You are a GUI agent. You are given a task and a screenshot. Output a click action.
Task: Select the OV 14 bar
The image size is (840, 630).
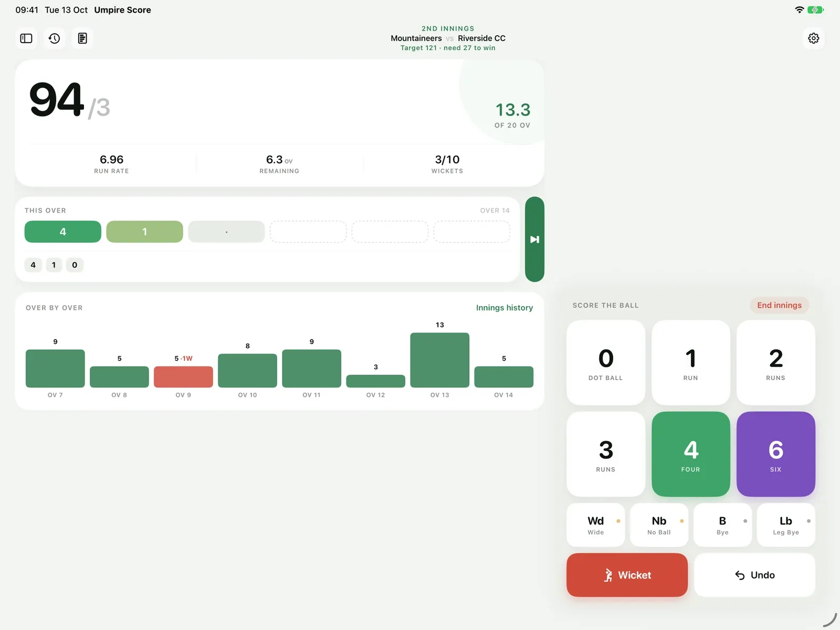point(503,377)
